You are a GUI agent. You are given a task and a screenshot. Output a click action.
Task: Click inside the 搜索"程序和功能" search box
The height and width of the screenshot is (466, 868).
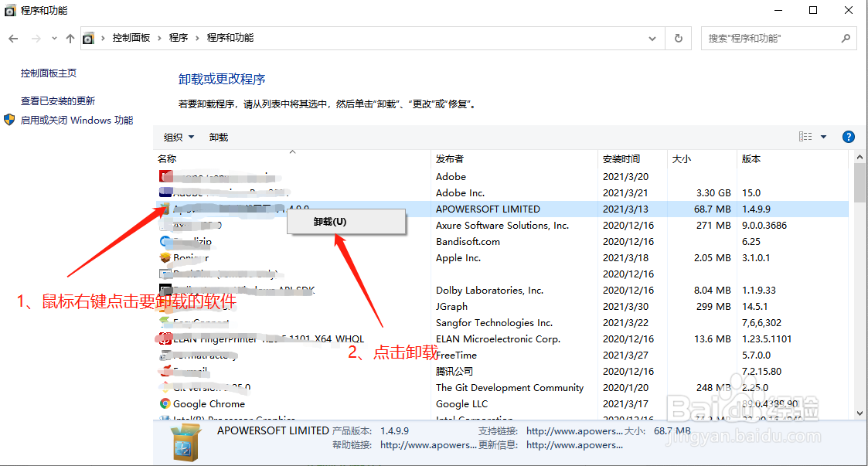point(765,38)
